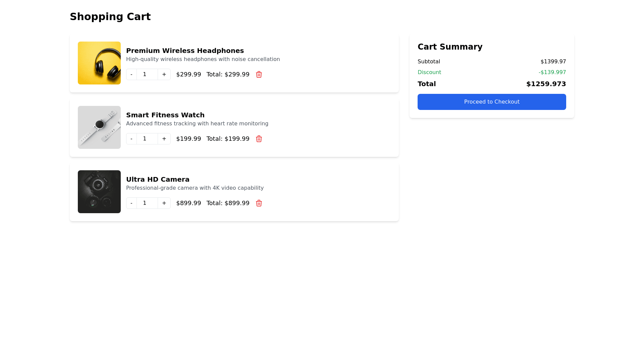
Task: Increase quantity of Premium Wireless Headphones
Action: click(164, 74)
